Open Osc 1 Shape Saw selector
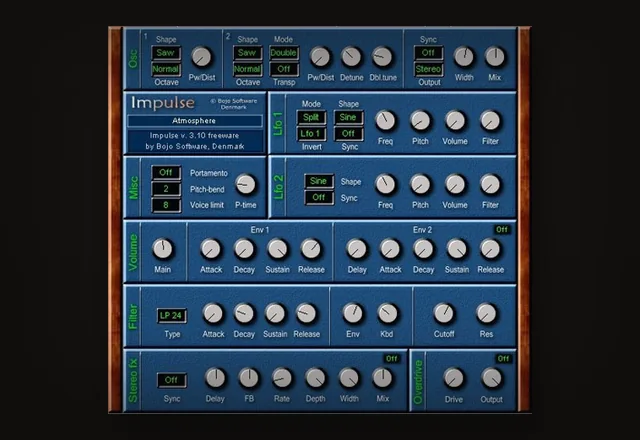 pyautogui.click(x=166, y=53)
